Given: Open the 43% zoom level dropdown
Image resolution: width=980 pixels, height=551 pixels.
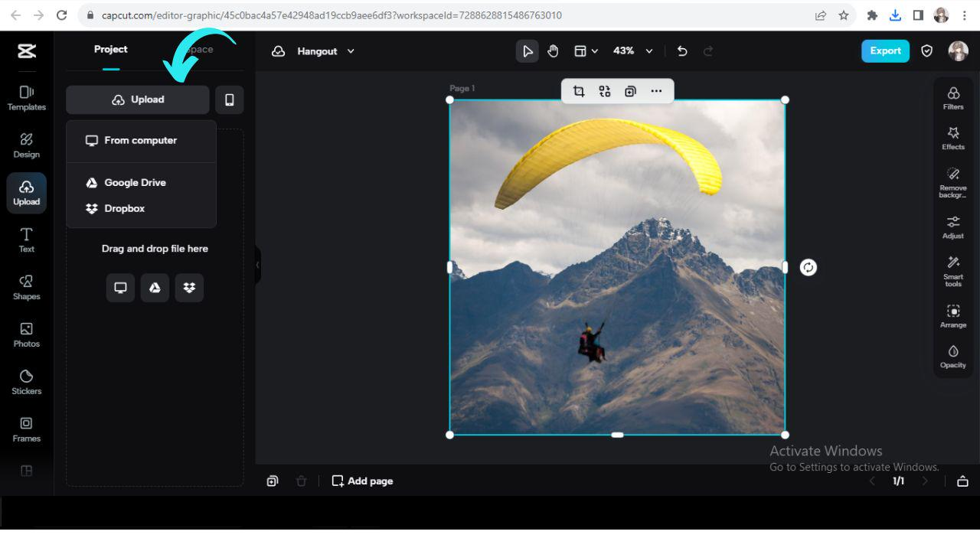Looking at the screenshot, I should pos(633,51).
